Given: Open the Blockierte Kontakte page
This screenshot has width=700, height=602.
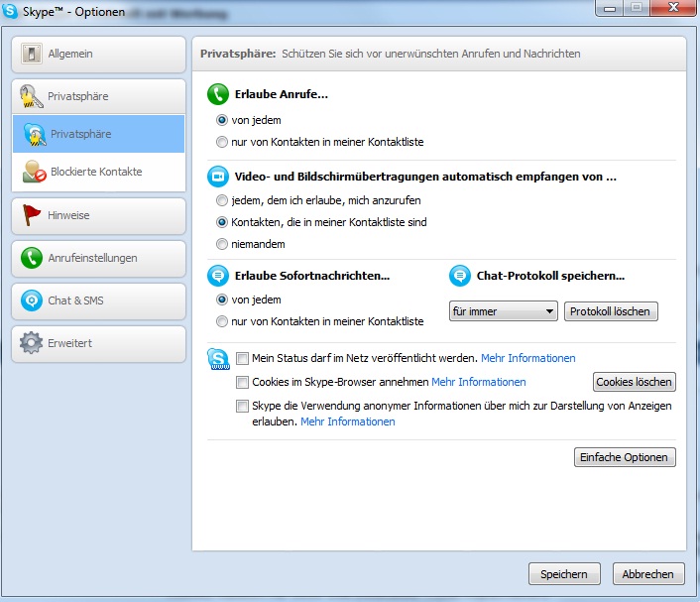Looking at the screenshot, I should (99, 172).
